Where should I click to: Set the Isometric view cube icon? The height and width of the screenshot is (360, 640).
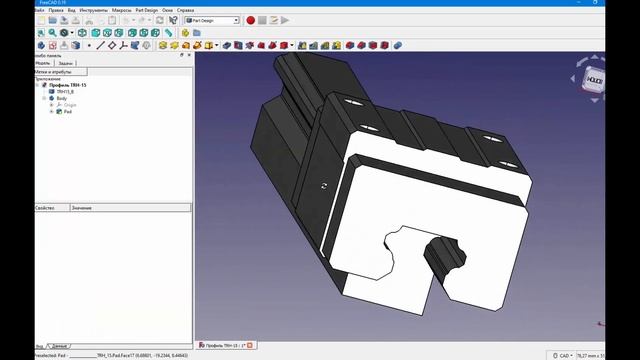[x=82, y=33]
